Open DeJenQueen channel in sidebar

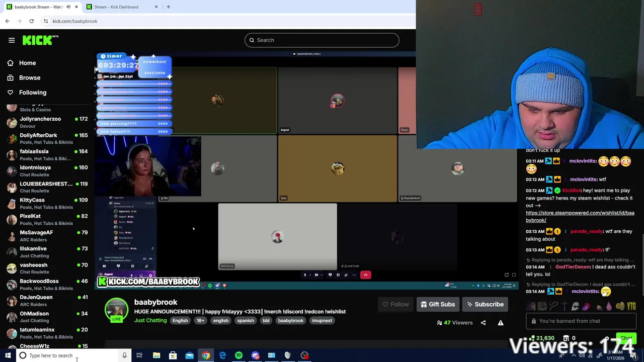pyautogui.click(x=46, y=301)
